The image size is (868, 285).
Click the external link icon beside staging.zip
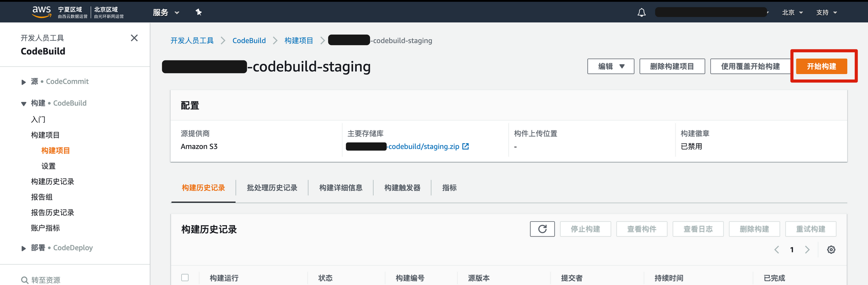(466, 147)
